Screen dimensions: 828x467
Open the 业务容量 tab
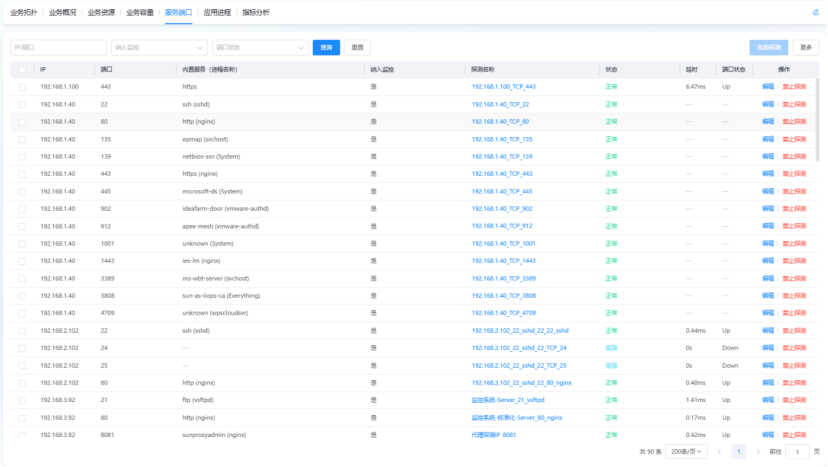(x=140, y=12)
